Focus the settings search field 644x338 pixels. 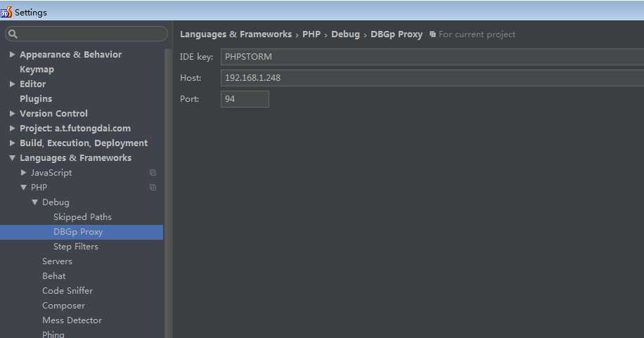86,34
